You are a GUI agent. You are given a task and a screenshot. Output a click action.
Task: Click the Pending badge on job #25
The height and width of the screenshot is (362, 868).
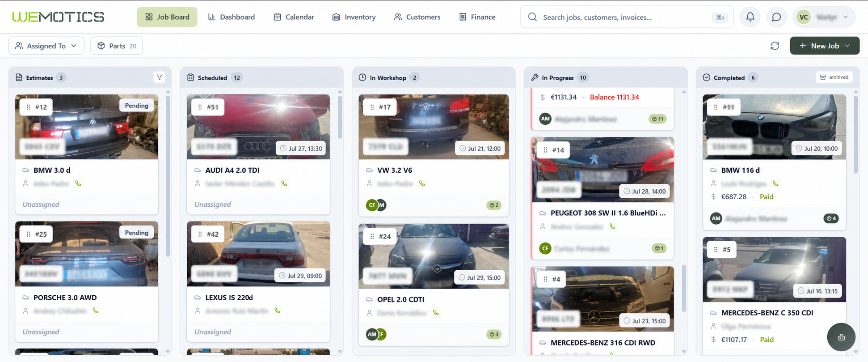(x=136, y=233)
